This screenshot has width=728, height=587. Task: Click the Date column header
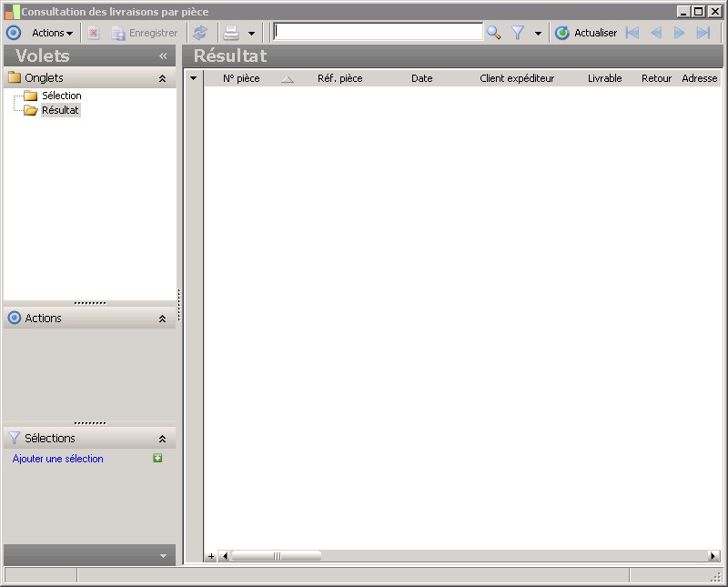click(x=422, y=78)
